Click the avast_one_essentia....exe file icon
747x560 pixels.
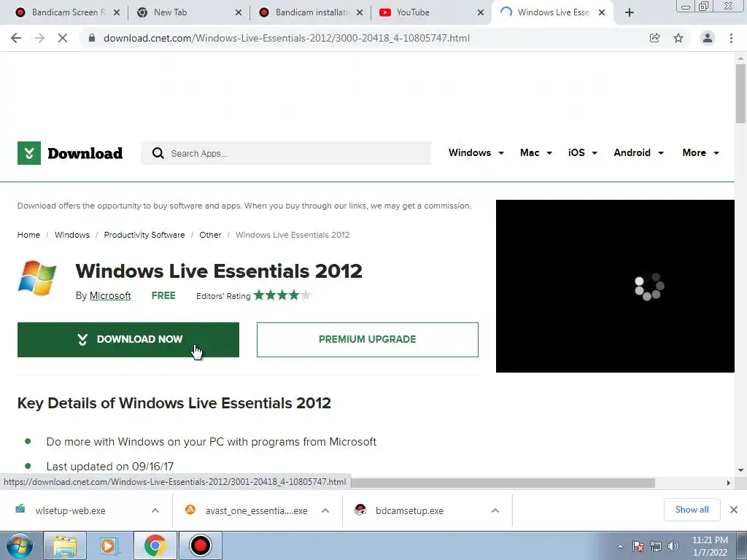tap(190, 510)
